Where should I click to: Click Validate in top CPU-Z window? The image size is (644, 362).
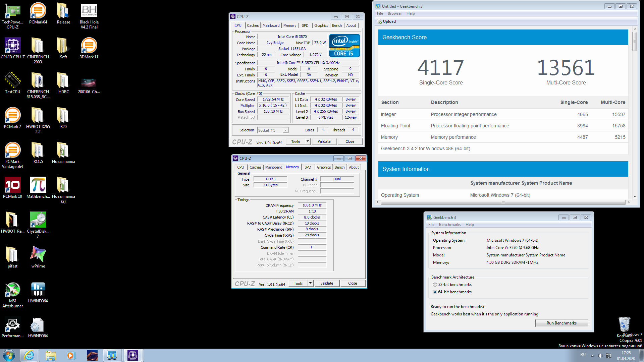(324, 141)
